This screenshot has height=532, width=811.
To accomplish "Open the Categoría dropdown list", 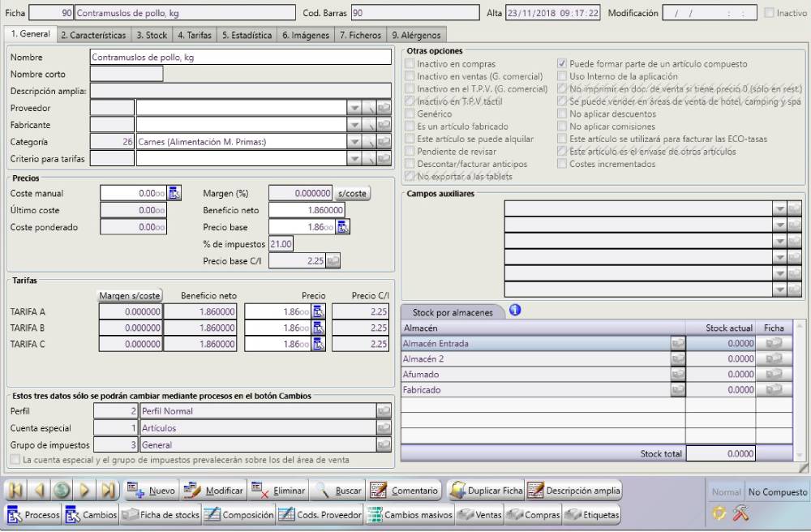I will (353, 142).
